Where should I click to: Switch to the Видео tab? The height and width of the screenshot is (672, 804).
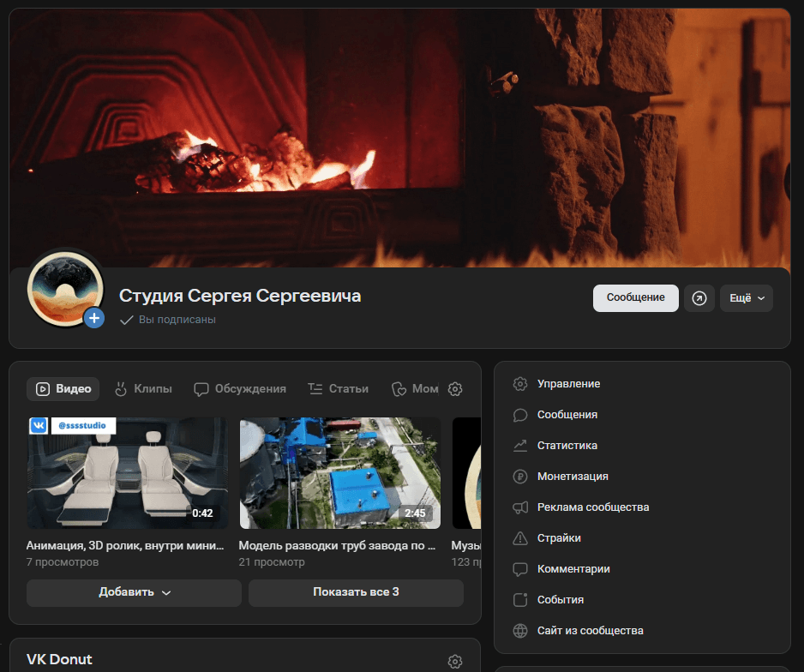(63, 389)
